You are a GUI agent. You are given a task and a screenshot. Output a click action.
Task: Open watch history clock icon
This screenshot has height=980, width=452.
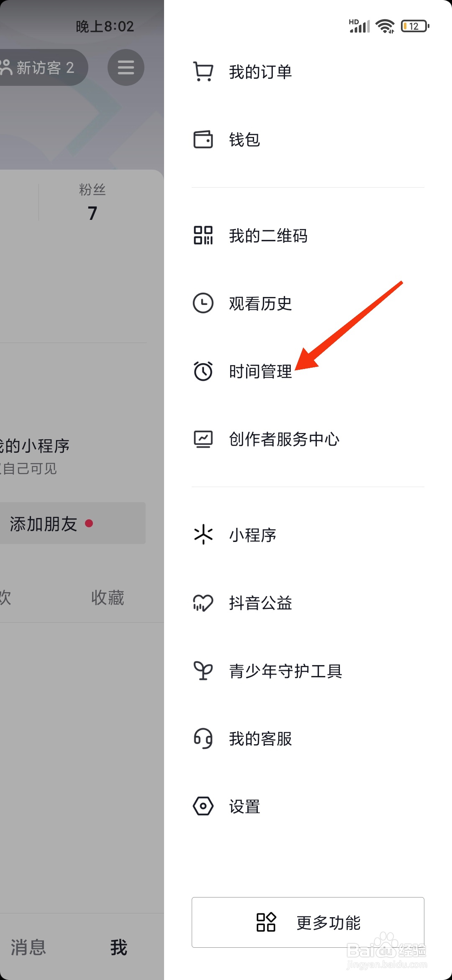point(203,303)
